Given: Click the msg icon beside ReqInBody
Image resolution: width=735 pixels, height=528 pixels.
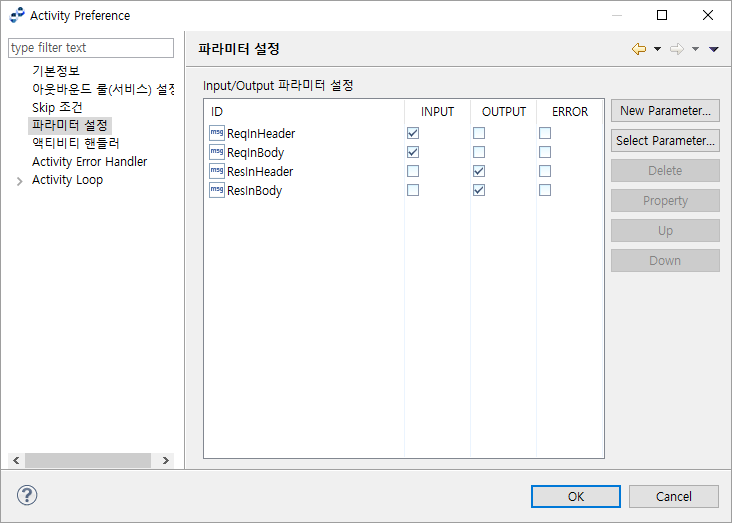Looking at the screenshot, I should (x=217, y=152).
